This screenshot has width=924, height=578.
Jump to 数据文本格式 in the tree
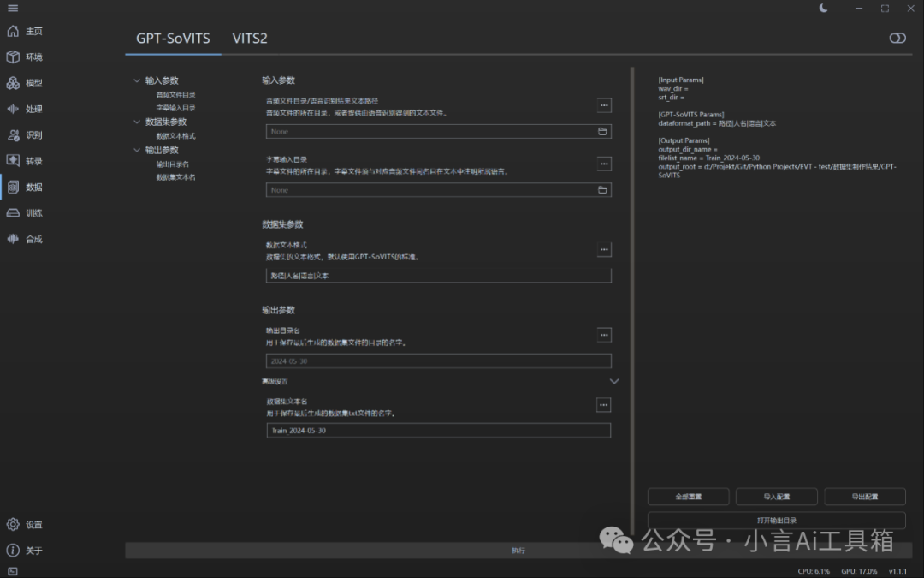(x=175, y=136)
